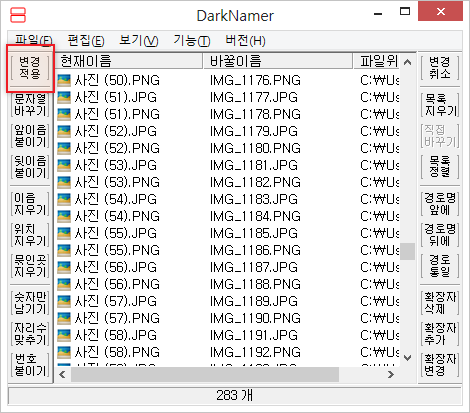This screenshot has width=470, height=413.
Task: Click the 경로통일 button
Action: click(440, 266)
